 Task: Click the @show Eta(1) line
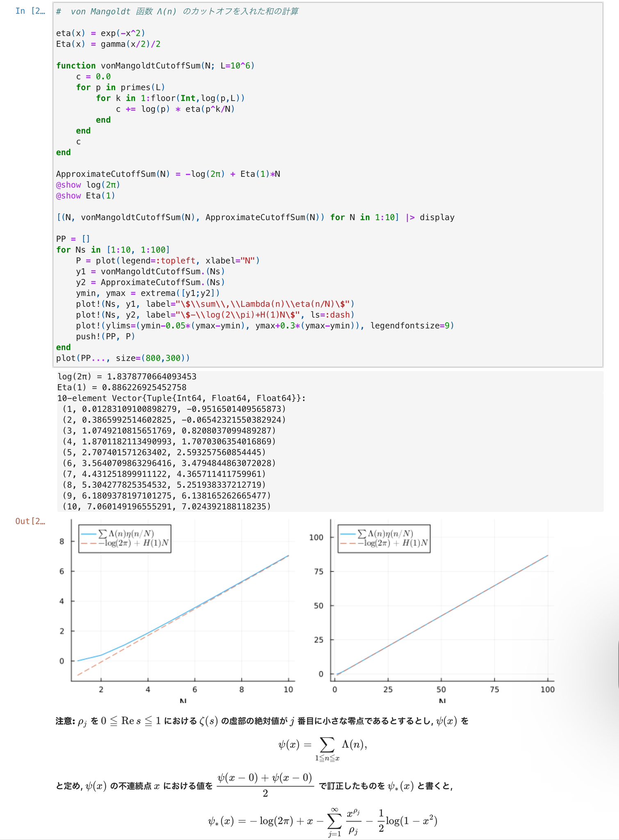pyautogui.click(x=86, y=196)
